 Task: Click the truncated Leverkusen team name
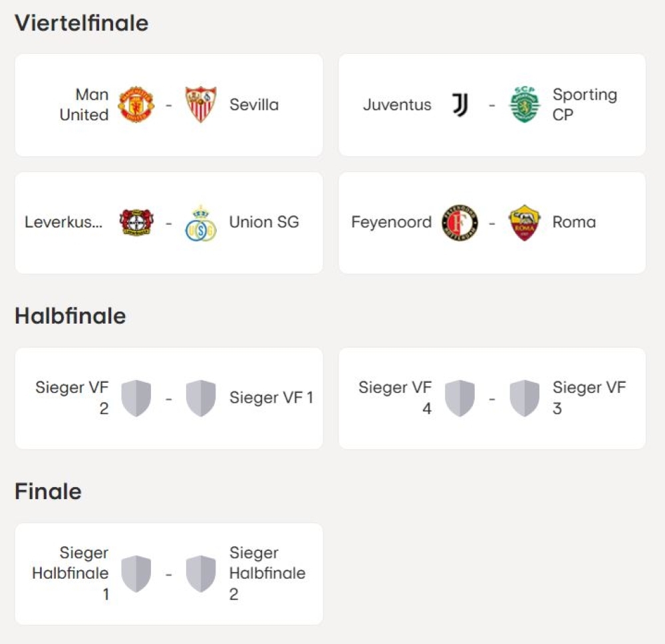click(64, 222)
